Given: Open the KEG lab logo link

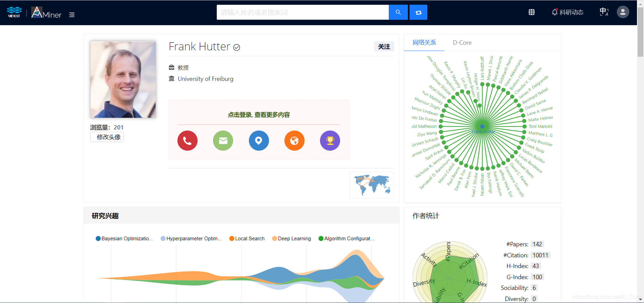Looking at the screenshot, I should pos(14,12).
